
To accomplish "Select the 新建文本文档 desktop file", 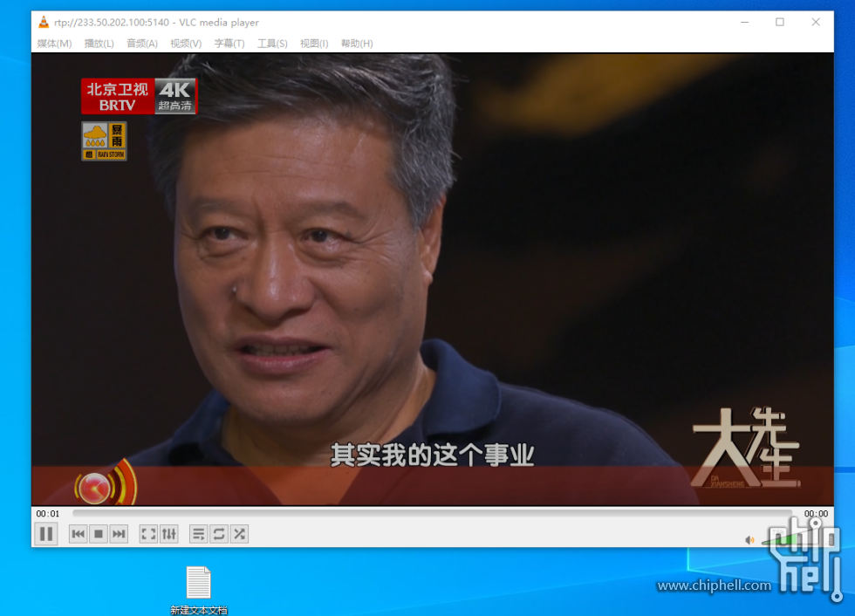I will coord(199,590).
